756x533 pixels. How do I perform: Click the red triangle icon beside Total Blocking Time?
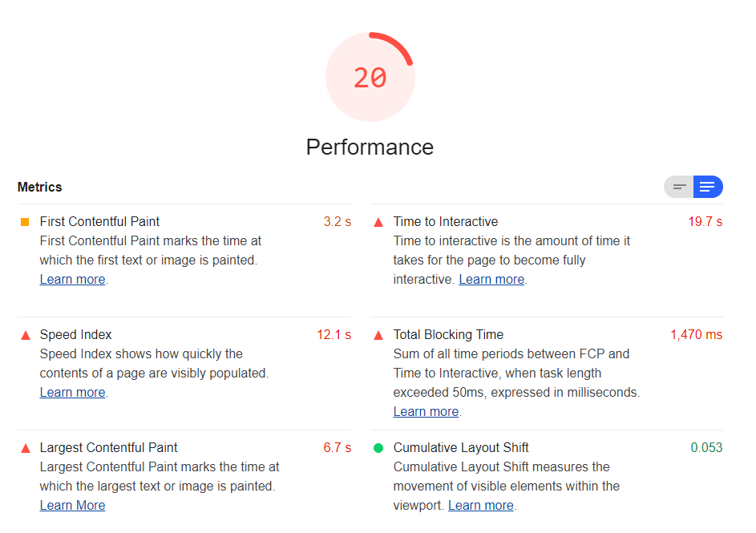pos(377,334)
